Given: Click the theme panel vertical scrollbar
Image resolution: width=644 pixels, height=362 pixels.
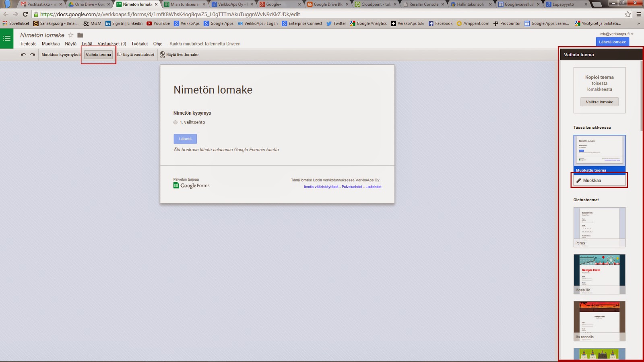Looking at the screenshot, I should point(642,97).
